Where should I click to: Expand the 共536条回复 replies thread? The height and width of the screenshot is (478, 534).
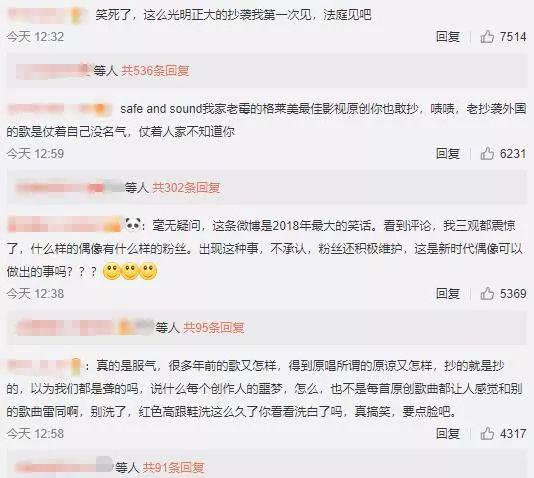[x=155, y=70]
